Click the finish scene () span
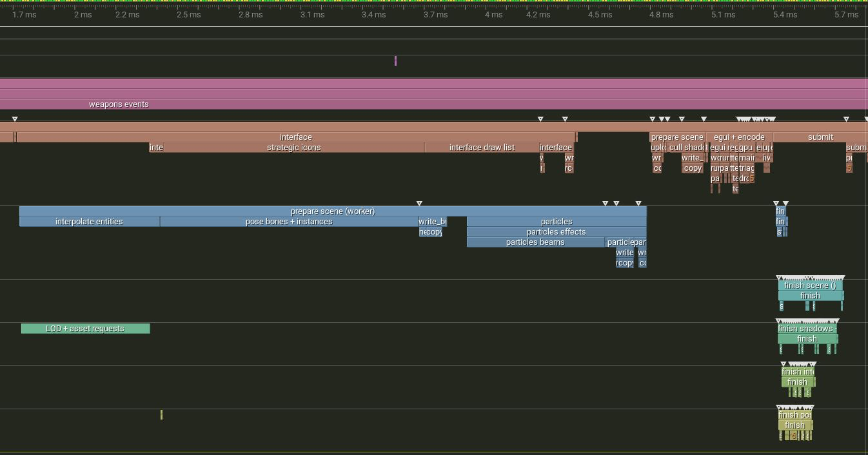 click(x=810, y=286)
